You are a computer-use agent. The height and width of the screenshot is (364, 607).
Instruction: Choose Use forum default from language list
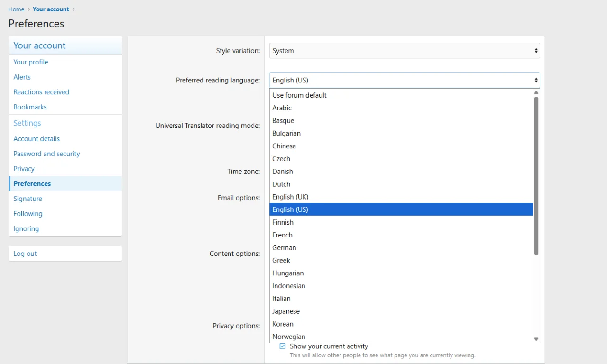401,95
